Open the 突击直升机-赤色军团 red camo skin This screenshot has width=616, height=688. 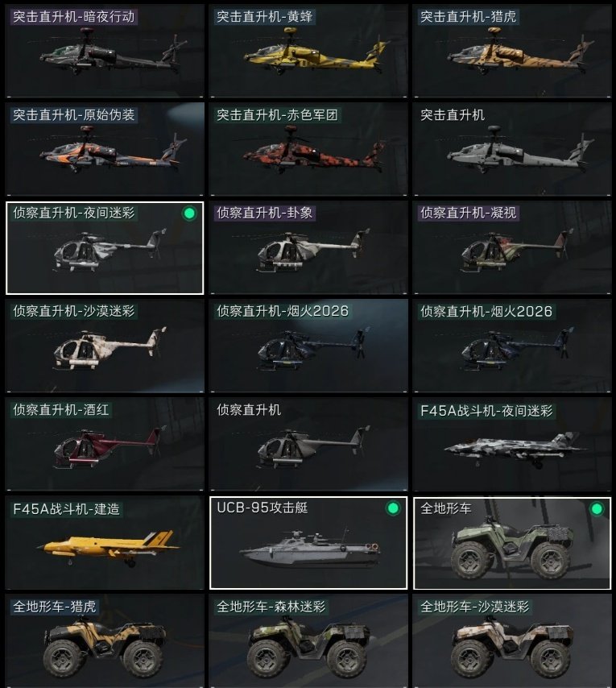pyautogui.click(x=308, y=149)
